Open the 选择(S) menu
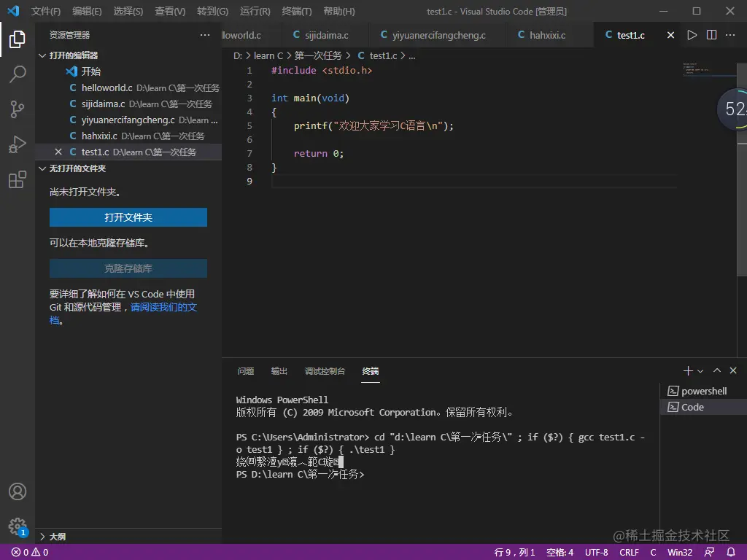747x560 pixels. click(x=128, y=11)
